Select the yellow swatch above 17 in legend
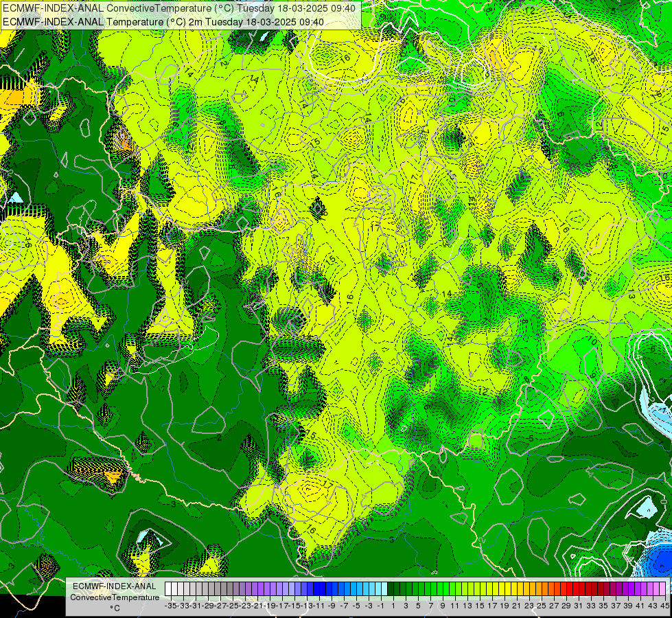The width and height of the screenshot is (672, 618). coord(489,588)
